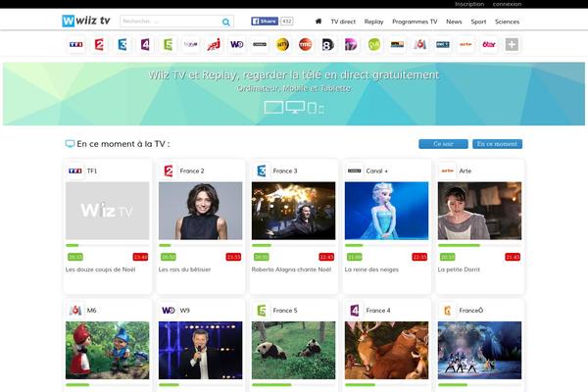The height and width of the screenshot is (392, 588).
Task: Click the Inscription link
Action: tap(469, 4)
